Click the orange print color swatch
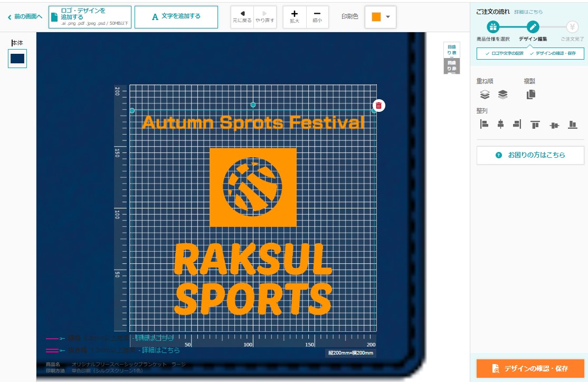Viewport: 588px width, 382px height. coord(376,17)
